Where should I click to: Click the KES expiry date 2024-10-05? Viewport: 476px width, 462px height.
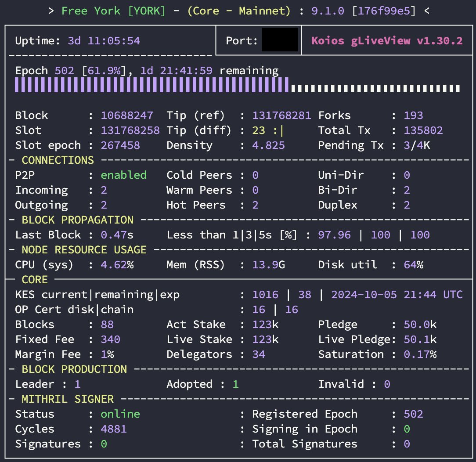tap(364, 294)
